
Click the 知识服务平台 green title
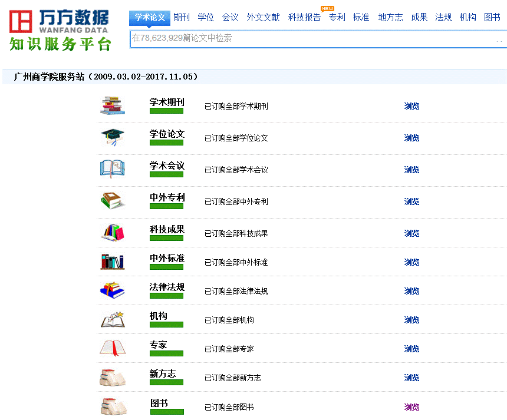[61, 44]
